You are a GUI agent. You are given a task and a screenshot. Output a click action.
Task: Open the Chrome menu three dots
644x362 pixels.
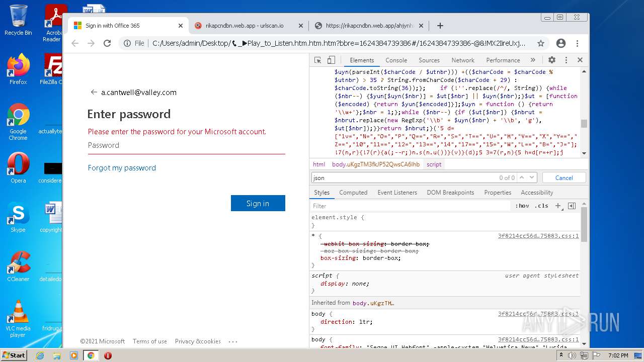pos(577,43)
